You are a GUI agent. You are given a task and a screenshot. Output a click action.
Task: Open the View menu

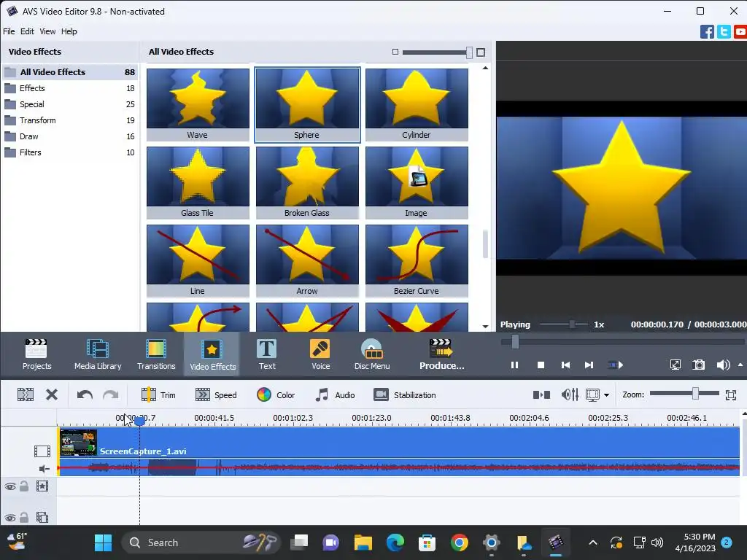[x=47, y=31]
